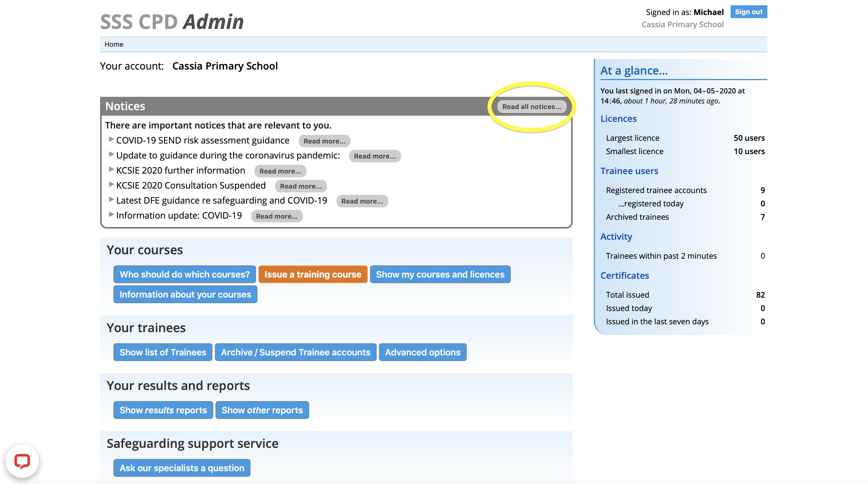Screen dimensions: 868x484
Task: Open Who should do which courses
Action: tap(185, 274)
